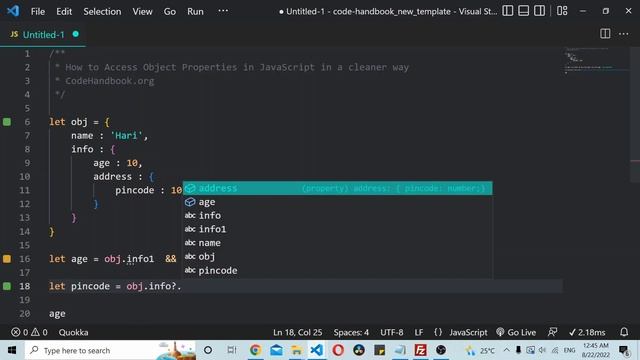The height and width of the screenshot is (360, 640).
Task: Open the feedback icon in status bar
Action: (552, 332)
